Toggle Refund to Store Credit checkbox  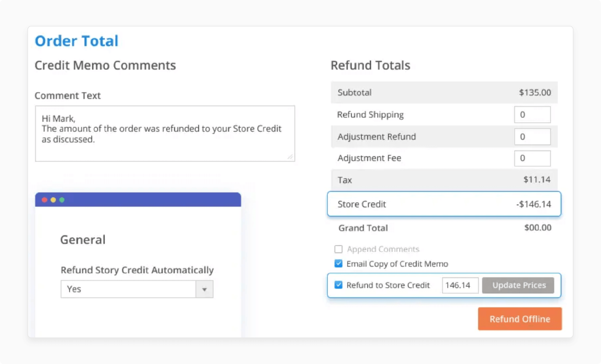tap(338, 285)
